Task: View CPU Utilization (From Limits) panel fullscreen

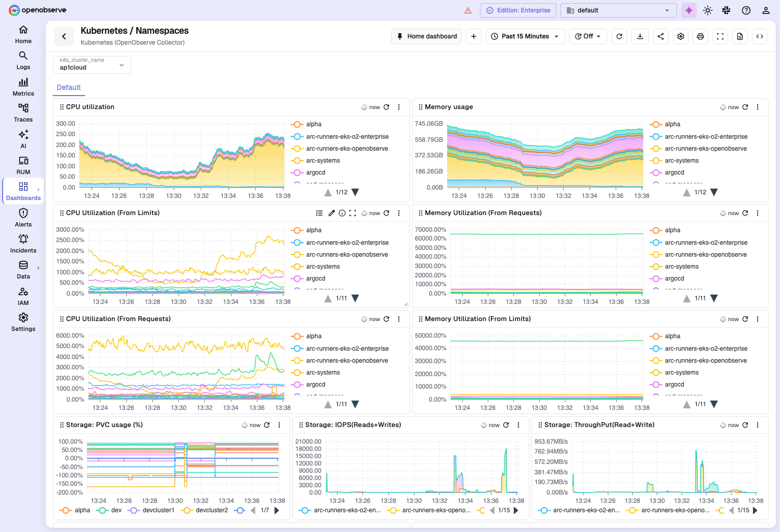Action: 353,213
